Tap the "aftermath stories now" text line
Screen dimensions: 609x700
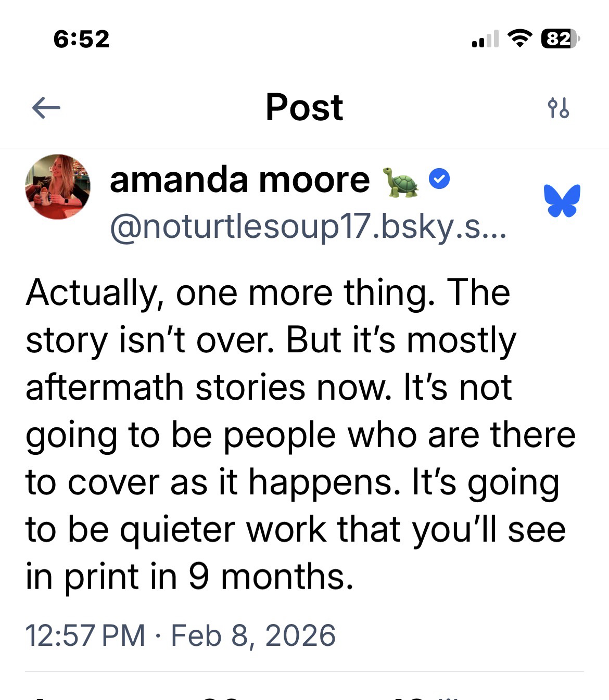pyautogui.click(x=269, y=388)
